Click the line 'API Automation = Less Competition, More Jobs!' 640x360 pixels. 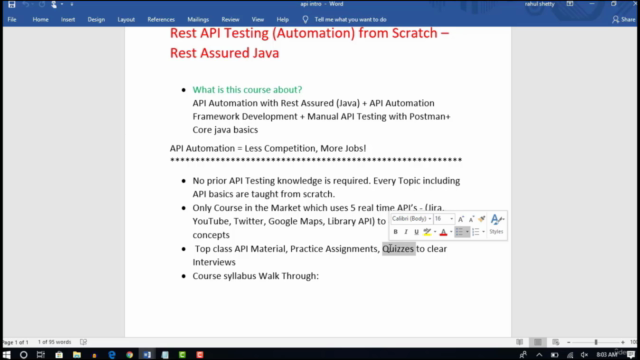268,148
